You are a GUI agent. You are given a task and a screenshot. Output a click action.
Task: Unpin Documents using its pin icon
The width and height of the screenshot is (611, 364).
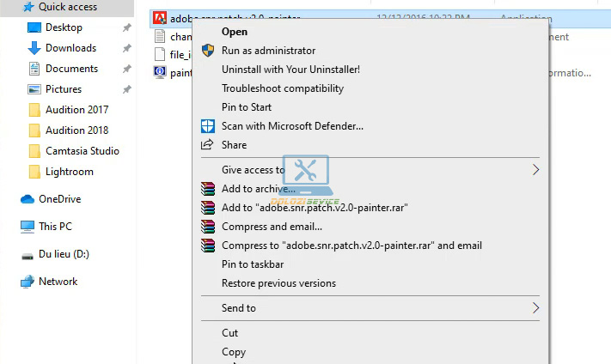(127, 69)
